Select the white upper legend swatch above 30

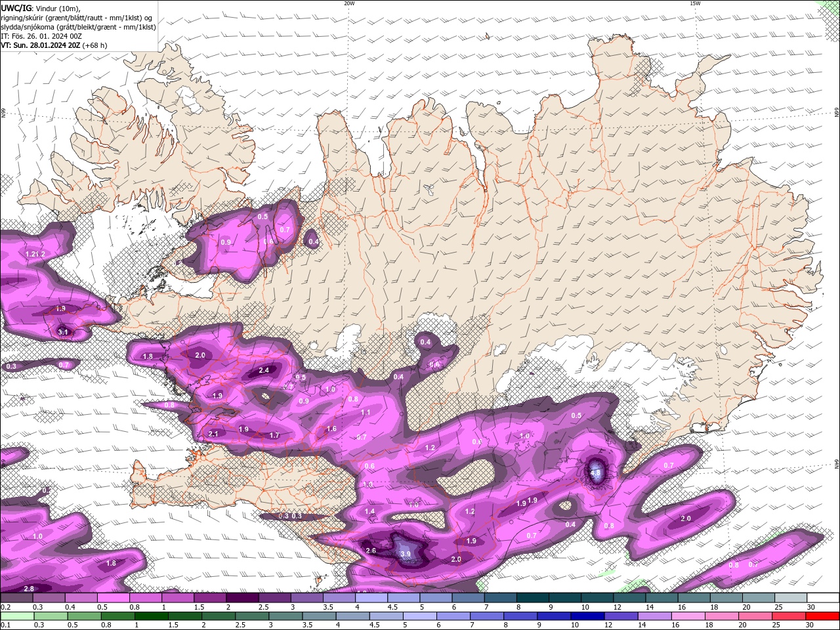pyautogui.click(x=824, y=598)
